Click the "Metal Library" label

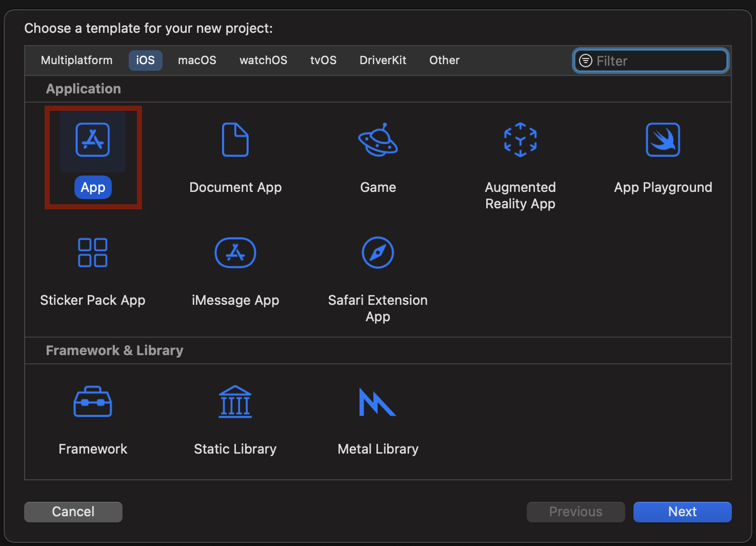pyautogui.click(x=378, y=450)
